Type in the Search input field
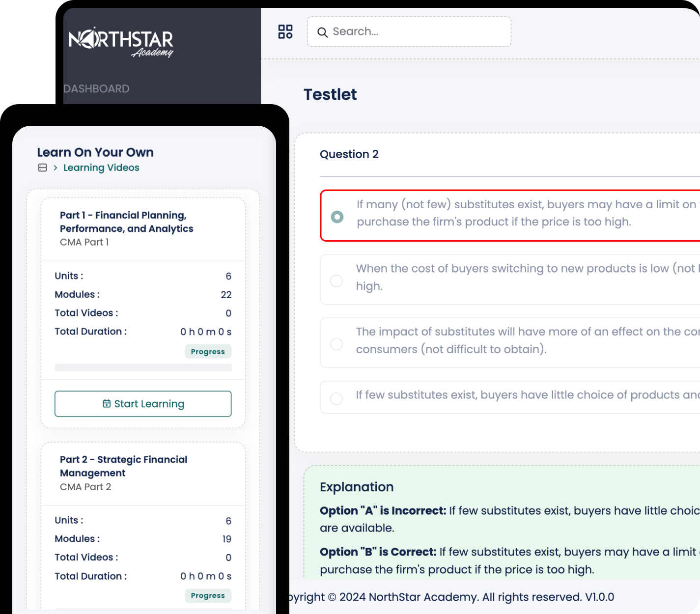This screenshot has height=614, width=700. click(418, 32)
